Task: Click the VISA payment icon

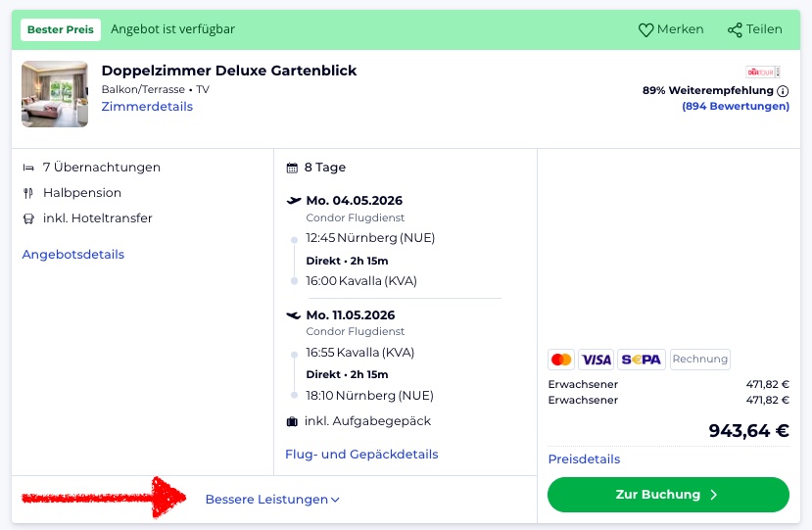Action: [x=596, y=360]
